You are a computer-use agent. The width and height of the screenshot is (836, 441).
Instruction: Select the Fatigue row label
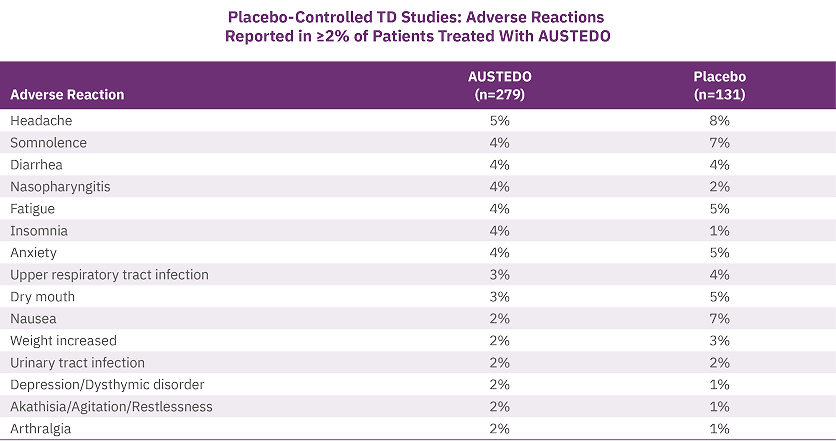pos(33,209)
